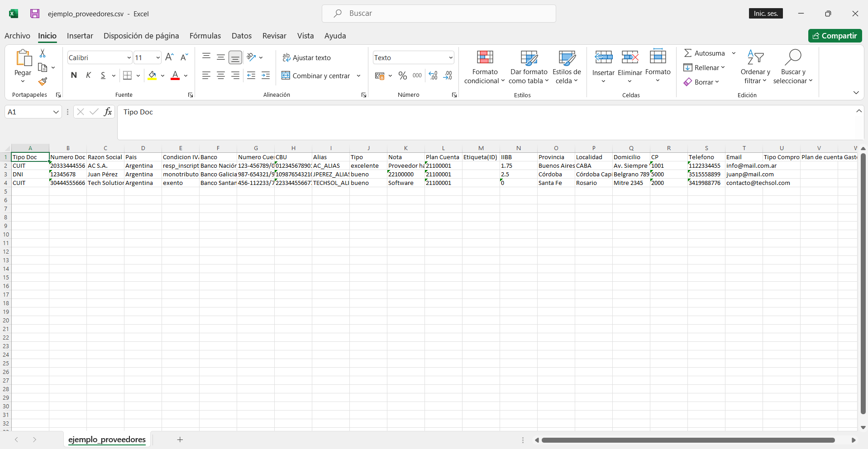Click the Increase indent icon
The image size is (868, 449).
coord(266,76)
